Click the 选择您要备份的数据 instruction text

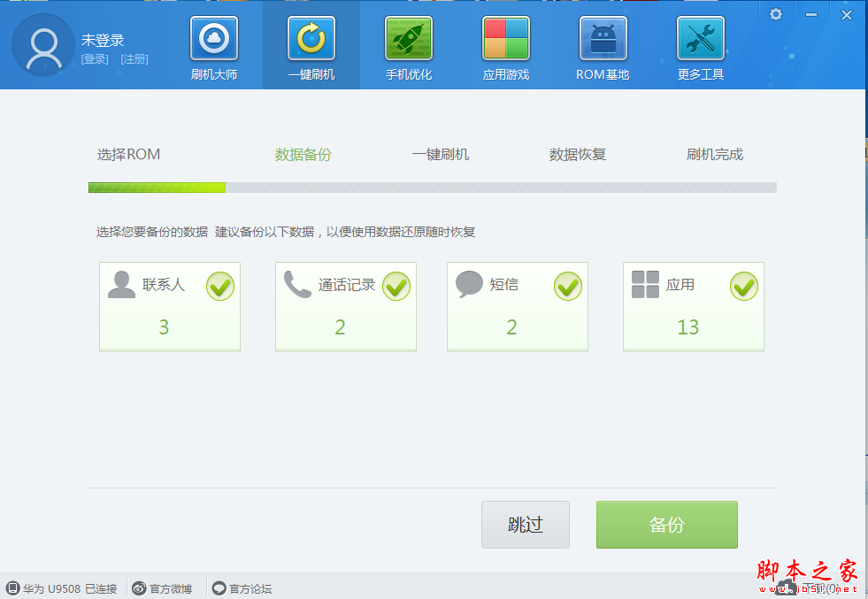pos(152,232)
